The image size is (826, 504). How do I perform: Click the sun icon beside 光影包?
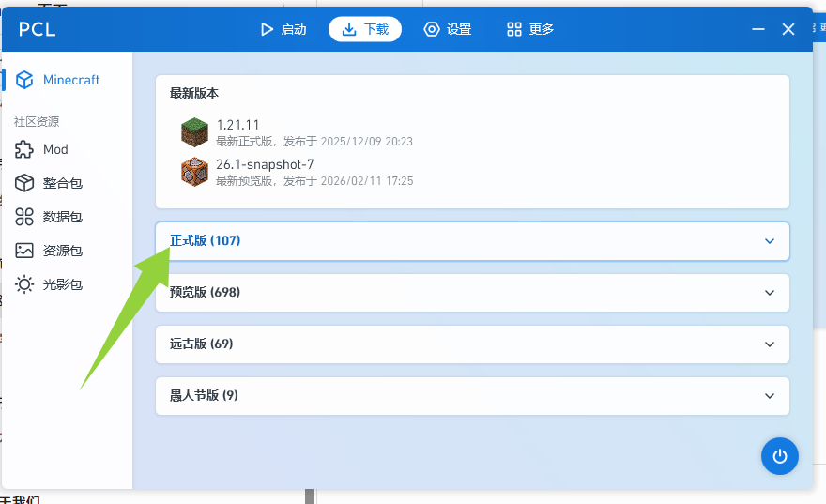coord(24,284)
